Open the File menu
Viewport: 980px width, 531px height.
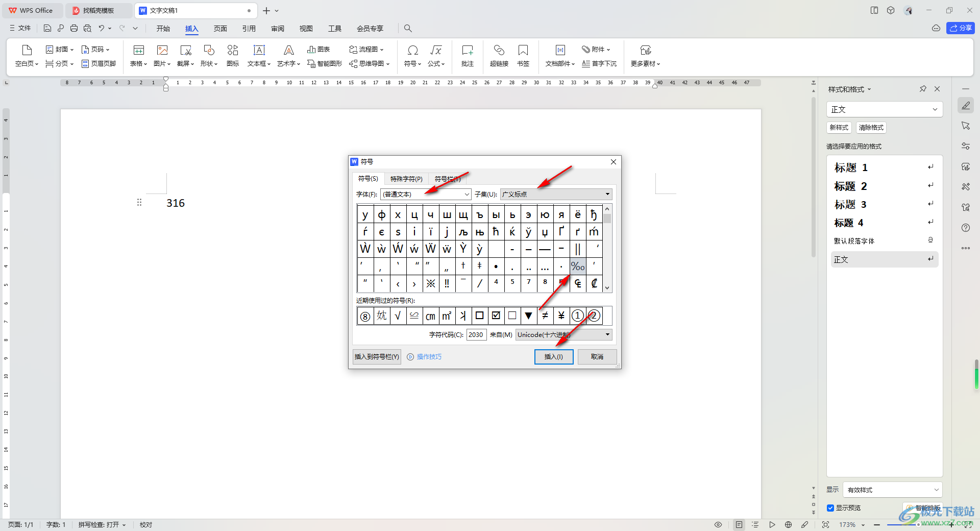click(x=20, y=28)
